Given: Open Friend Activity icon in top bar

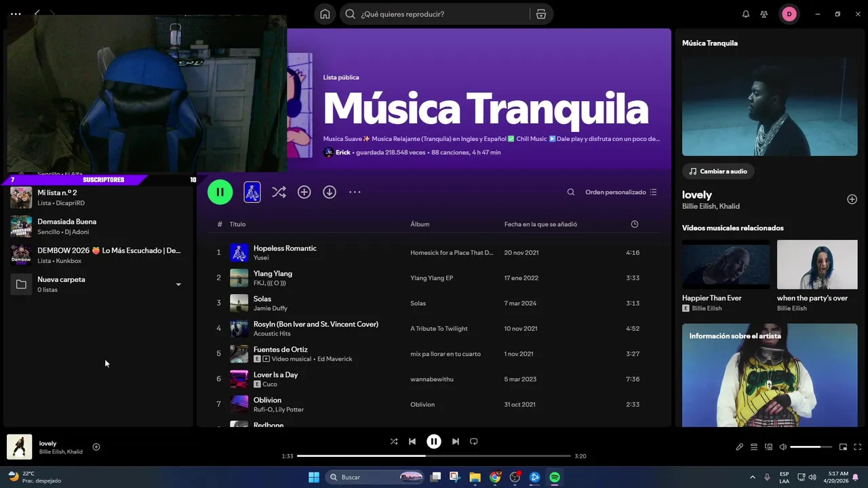Looking at the screenshot, I should click(764, 14).
